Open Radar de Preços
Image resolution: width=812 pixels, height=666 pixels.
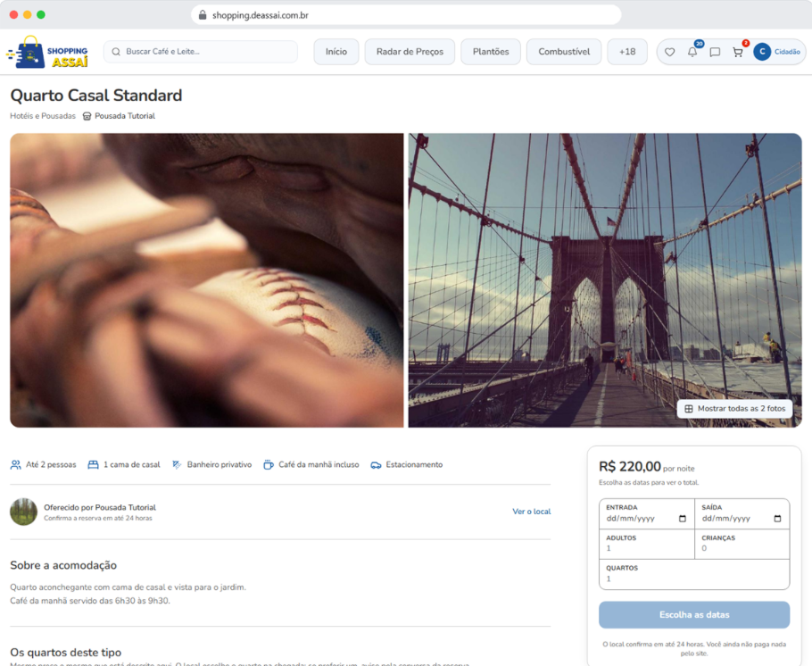[x=410, y=52]
